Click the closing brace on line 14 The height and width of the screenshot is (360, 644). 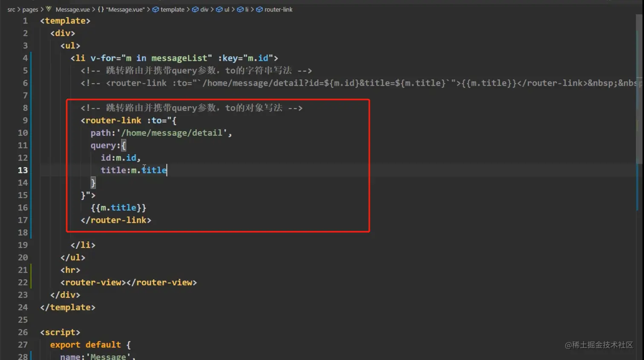click(x=93, y=183)
